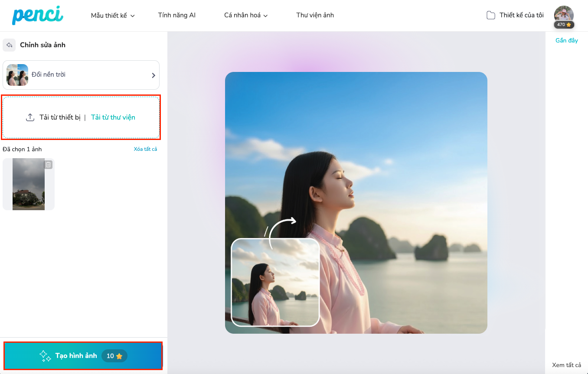
Task: Go to Thư viện ảnh
Action: click(315, 15)
